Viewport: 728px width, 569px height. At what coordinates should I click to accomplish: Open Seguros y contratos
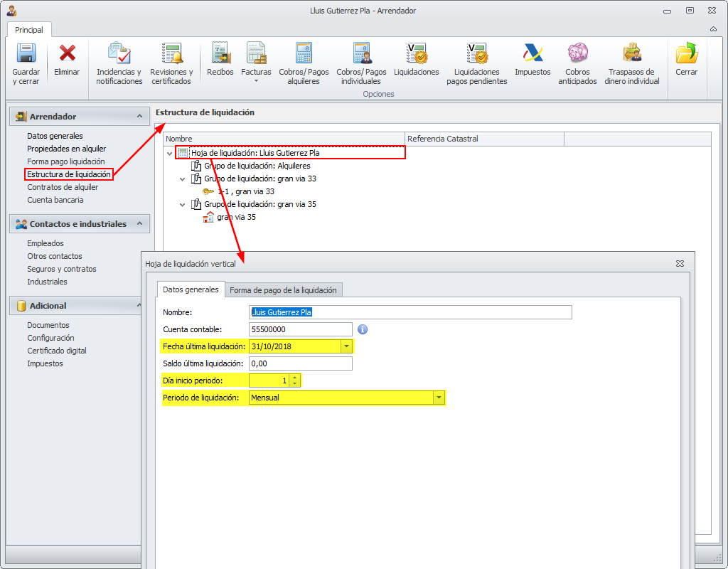tap(62, 269)
